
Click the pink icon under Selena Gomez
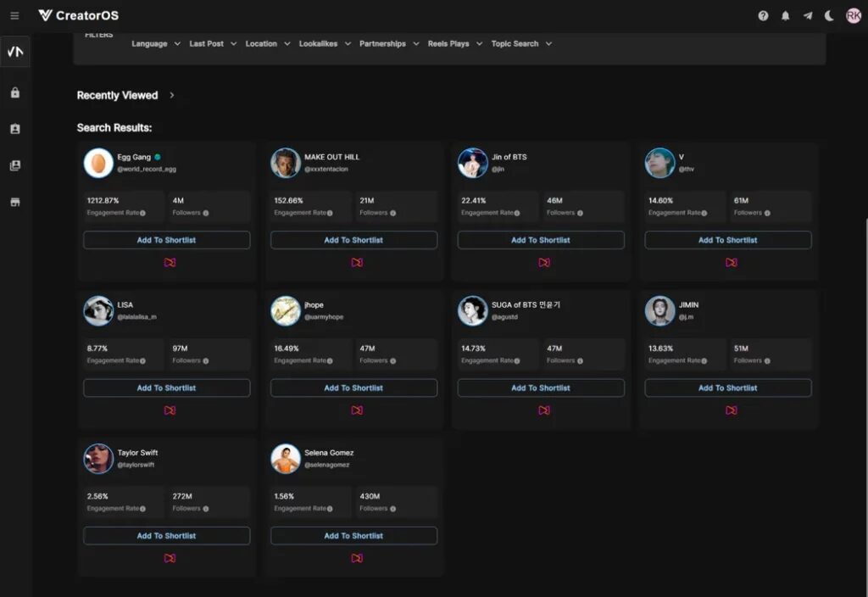point(357,558)
